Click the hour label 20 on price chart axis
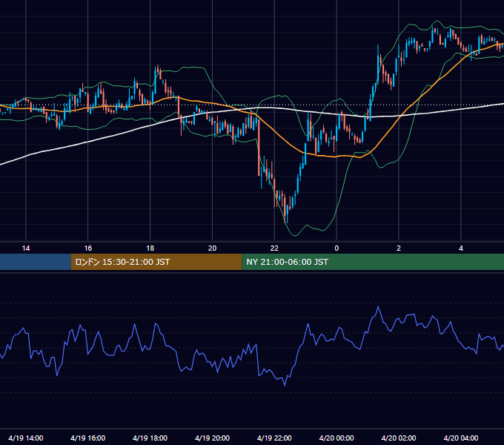Viewport: 504px width, 445px height. [x=212, y=248]
